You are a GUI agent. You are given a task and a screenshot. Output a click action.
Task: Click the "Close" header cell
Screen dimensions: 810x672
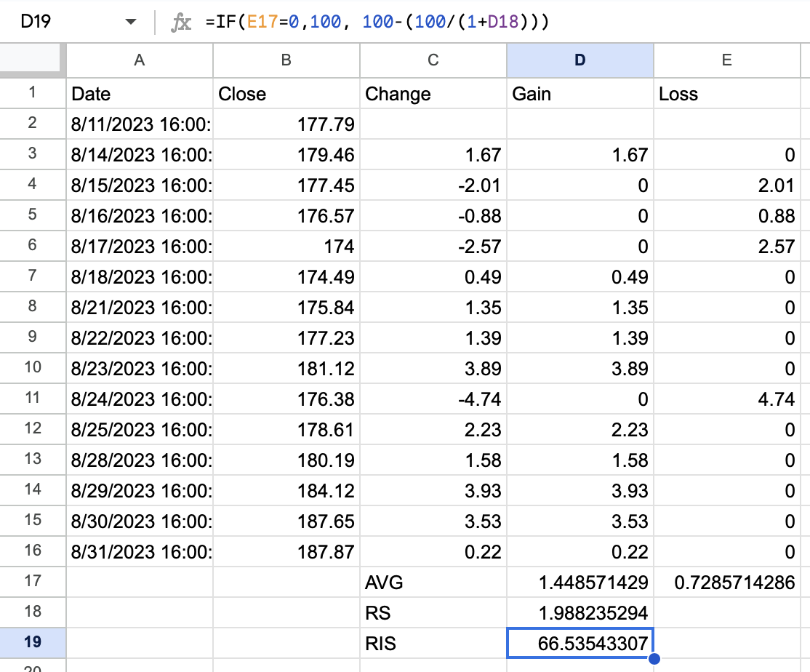[286, 94]
